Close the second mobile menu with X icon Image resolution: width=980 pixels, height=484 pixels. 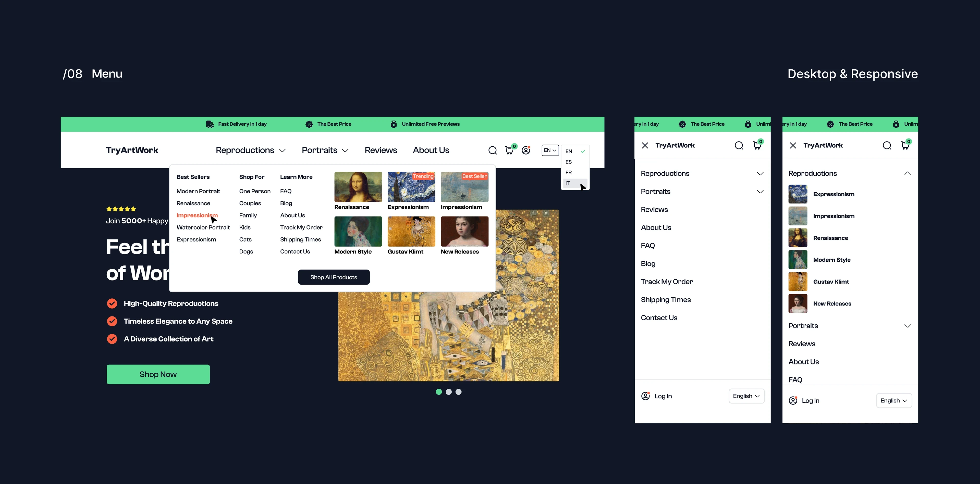[793, 145]
